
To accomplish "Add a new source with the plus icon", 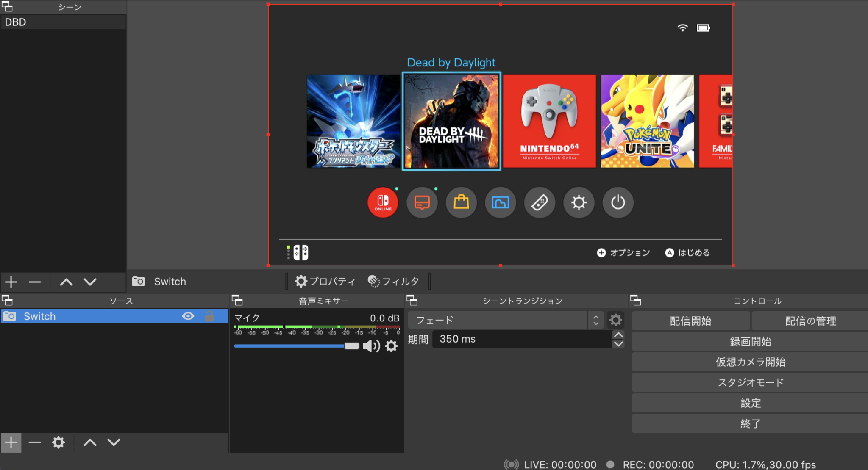I will (11, 442).
